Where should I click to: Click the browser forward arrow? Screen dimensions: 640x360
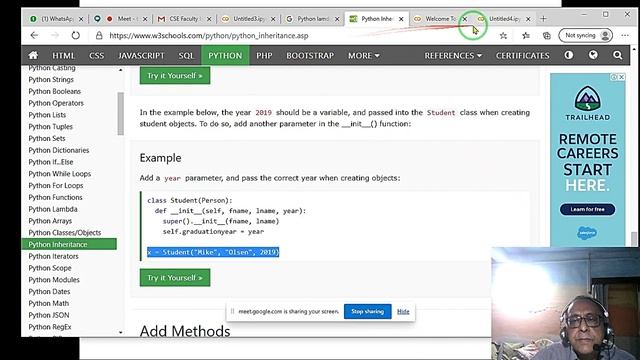click(x=55, y=36)
